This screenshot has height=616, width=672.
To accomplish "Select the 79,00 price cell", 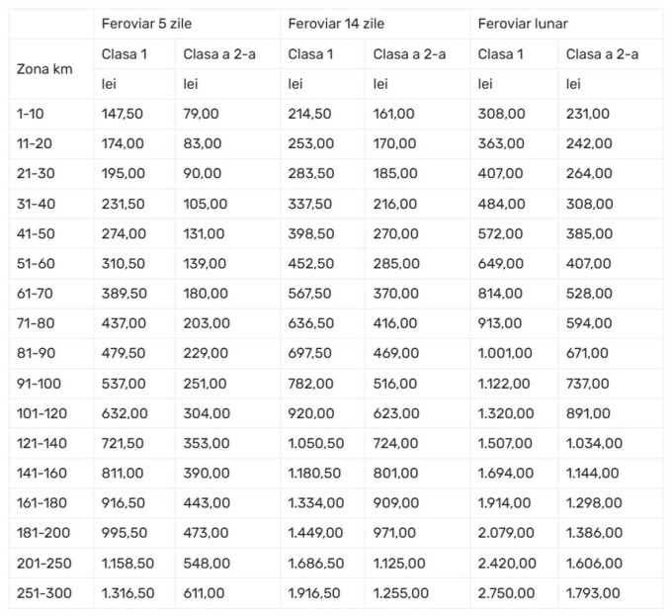I will point(202,114).
